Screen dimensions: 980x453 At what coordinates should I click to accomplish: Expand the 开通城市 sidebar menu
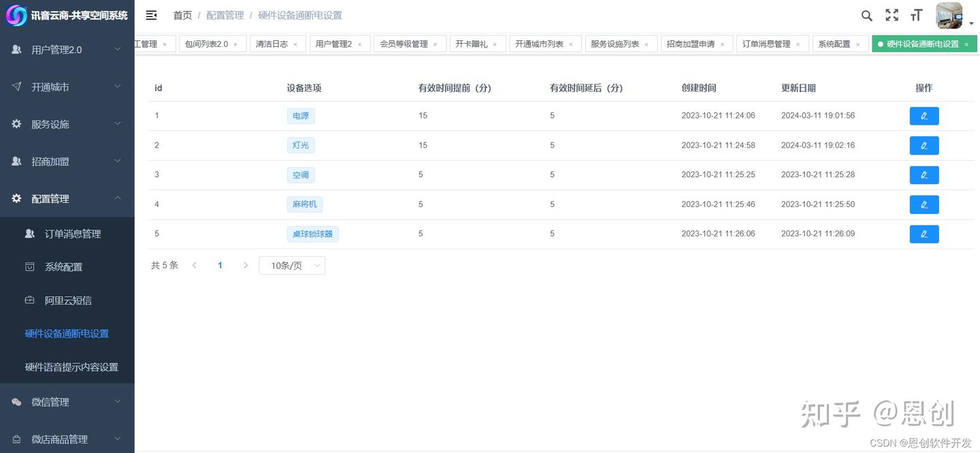pos(67,87)
